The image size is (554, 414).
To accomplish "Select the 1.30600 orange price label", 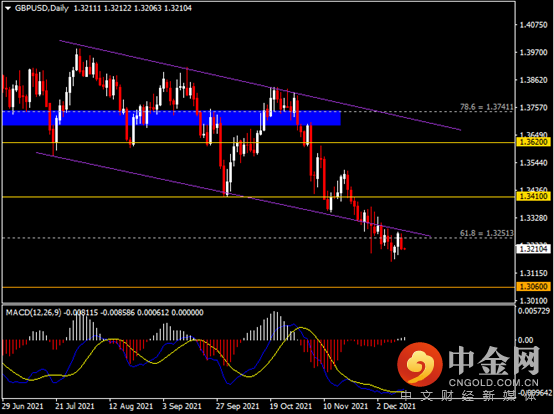I will pyautogui.click(x=534, y=286).
